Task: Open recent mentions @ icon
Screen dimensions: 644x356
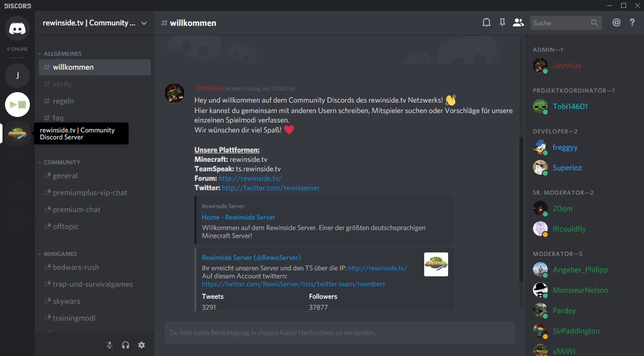Action: coord(617,23)
